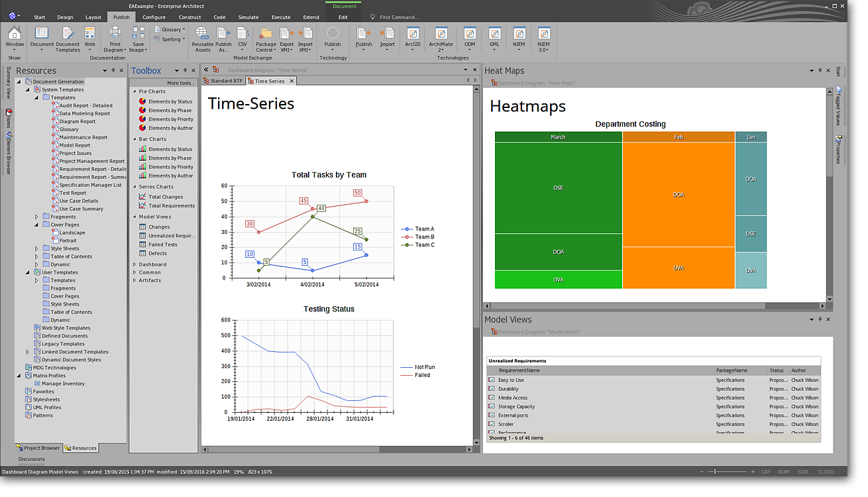Pick Bar Chart Elements by Priority tool
This screenshot has width=868, height=497.
coord(170,167)
